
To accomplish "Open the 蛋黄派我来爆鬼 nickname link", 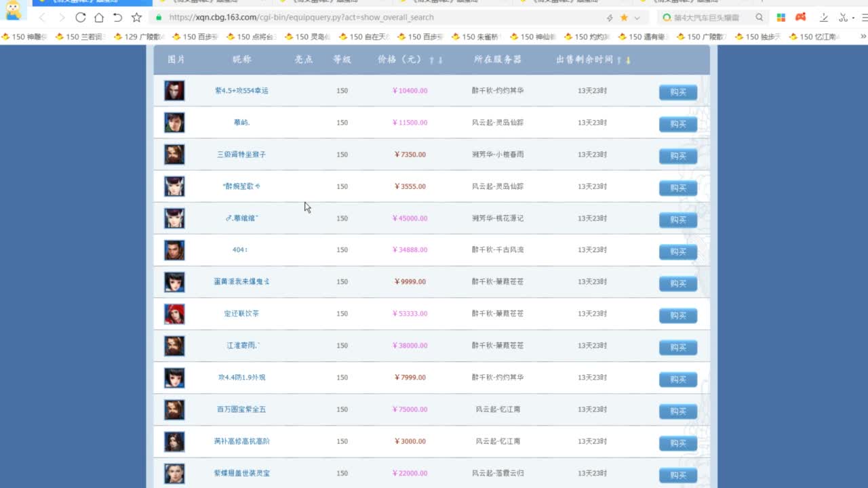I will pyautogui.click(x=241, y=282).
